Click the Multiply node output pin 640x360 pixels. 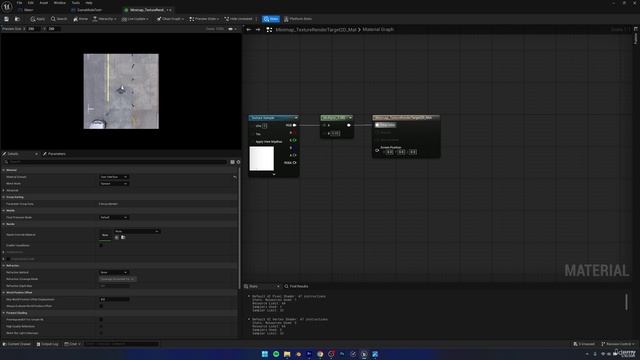[x=349, y=125]
